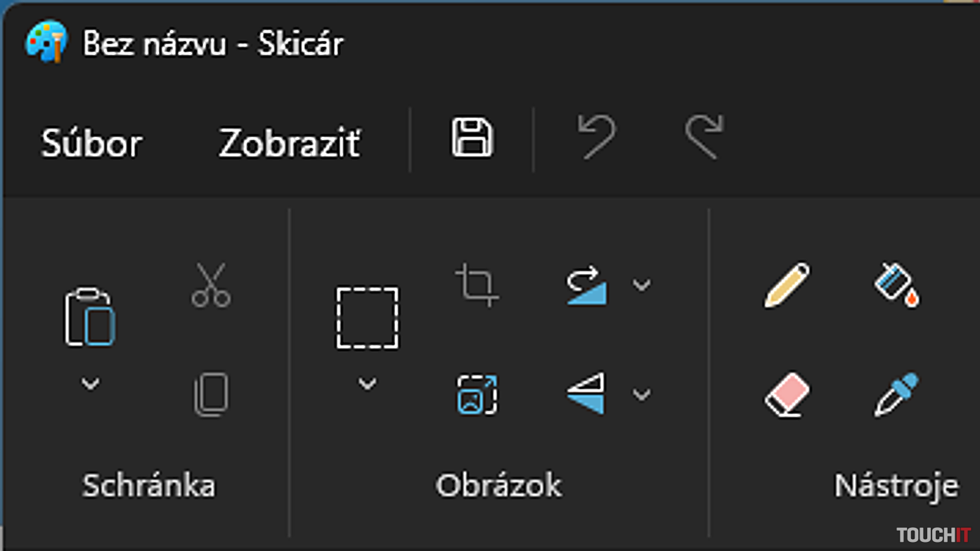Open the Flip dropdown arrow
Viewport: 980px width, 551px height.
pyautogui.click(x=641, y=394)
